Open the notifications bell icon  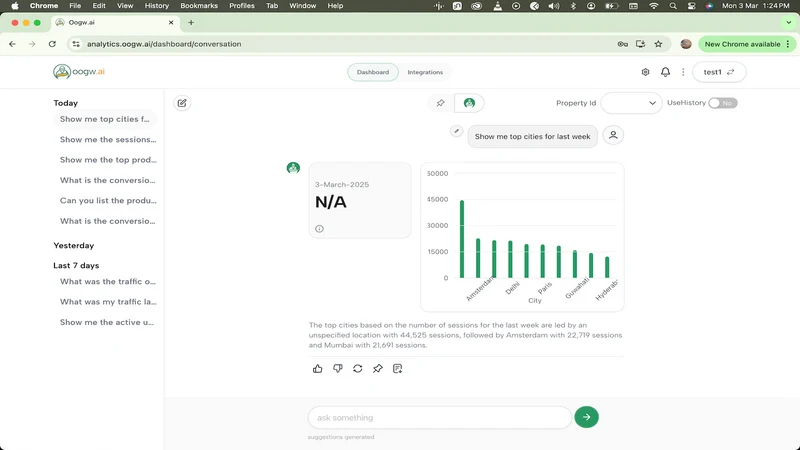(665, 72)
